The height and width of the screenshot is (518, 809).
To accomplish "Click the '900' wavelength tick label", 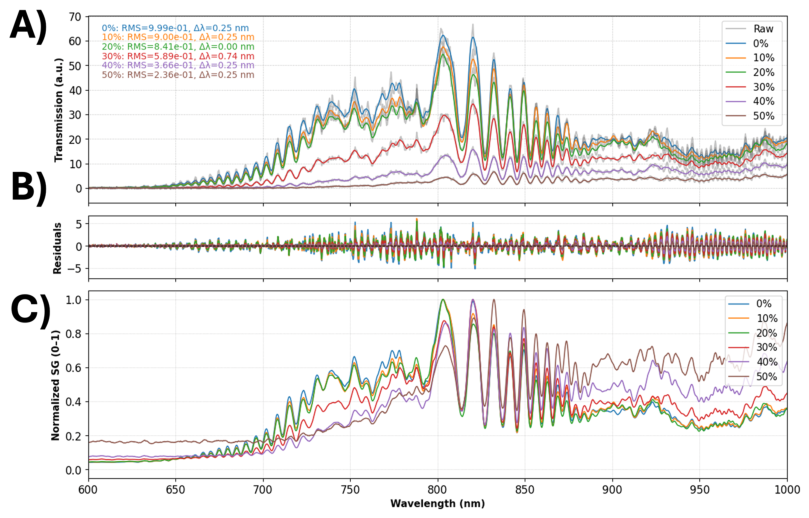I will 612,488.
